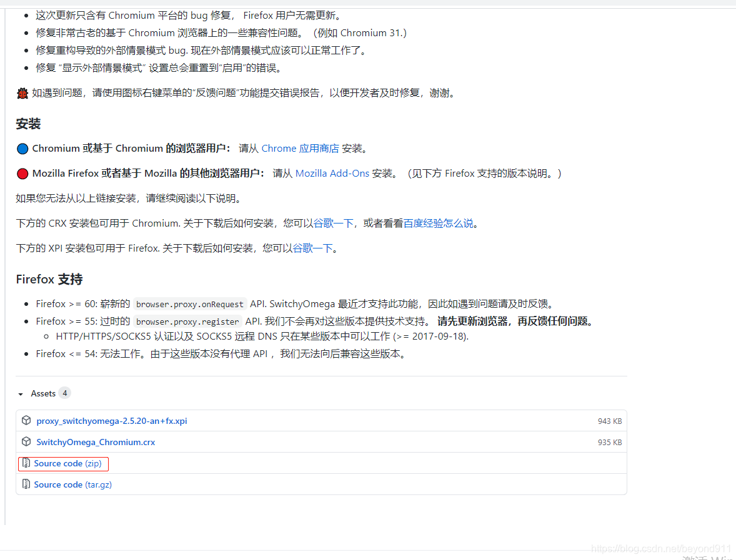The height and width of the screenshot is (560, 736).
Task: Click the archive icon beside Source code (tar.gz)
Action: tap(26, 484)
